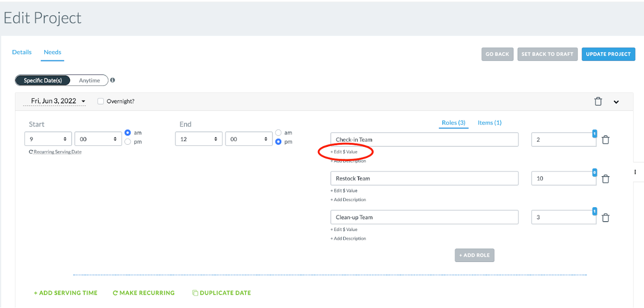644x308 pixels.
Task: Switch the date mode to Anytime
Action: click(x=89, y=81)
